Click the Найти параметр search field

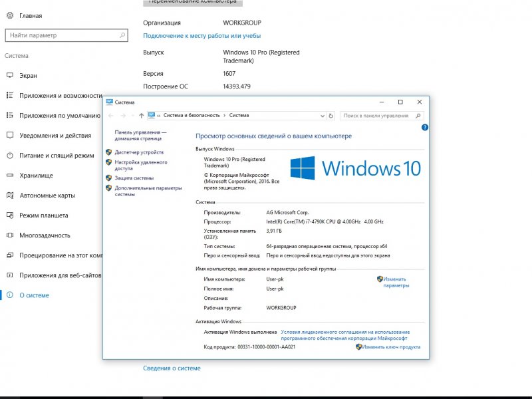point(66,35)
